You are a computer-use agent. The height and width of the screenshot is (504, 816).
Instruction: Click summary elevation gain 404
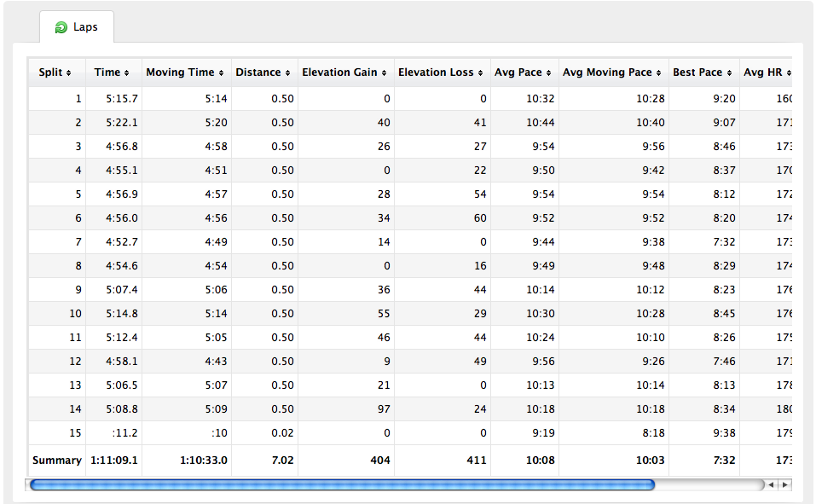click(x=380, y=461)
